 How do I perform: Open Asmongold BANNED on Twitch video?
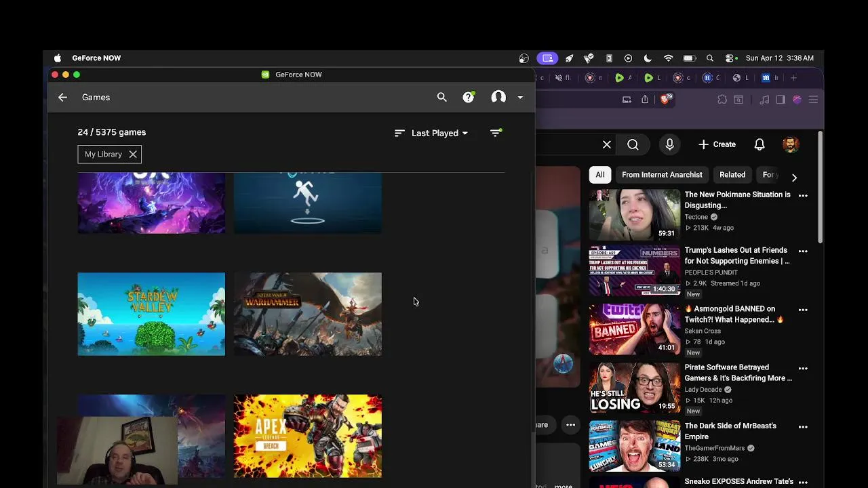click(734, 314)
